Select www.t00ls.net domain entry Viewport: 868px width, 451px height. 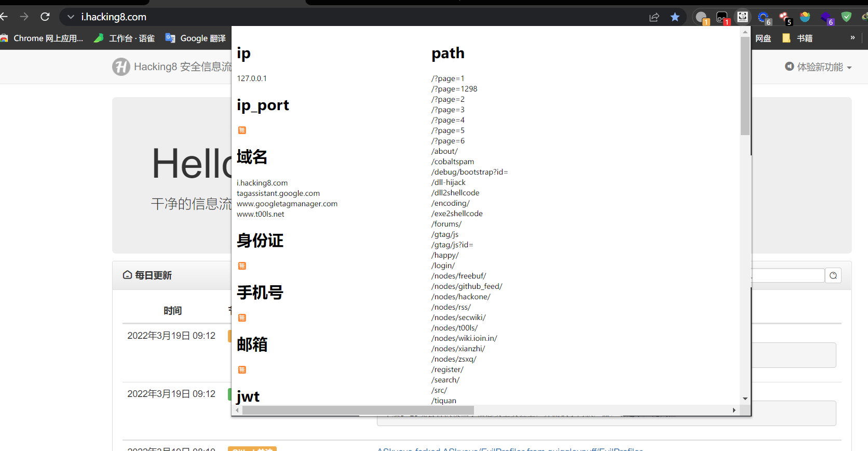(x=261, y=214)
